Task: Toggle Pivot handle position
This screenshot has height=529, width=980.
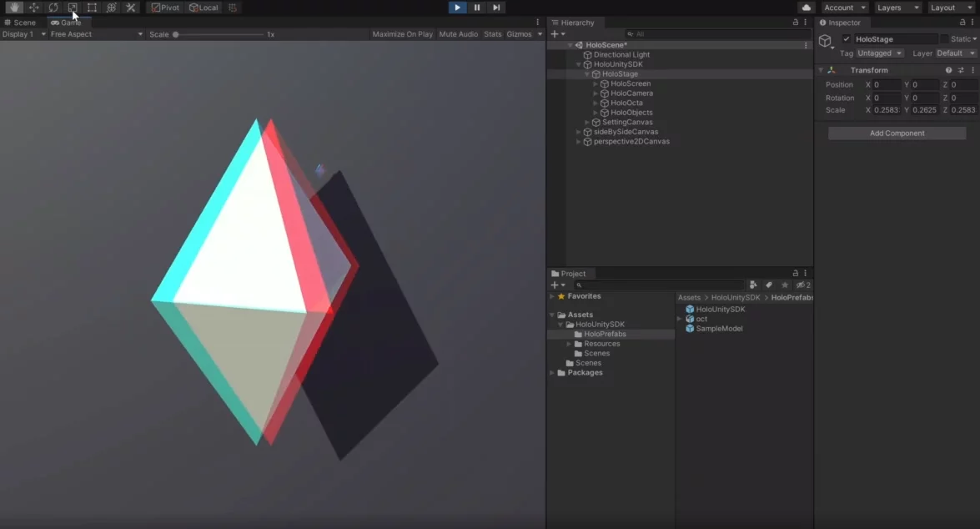Action: (x=165, y=8)
